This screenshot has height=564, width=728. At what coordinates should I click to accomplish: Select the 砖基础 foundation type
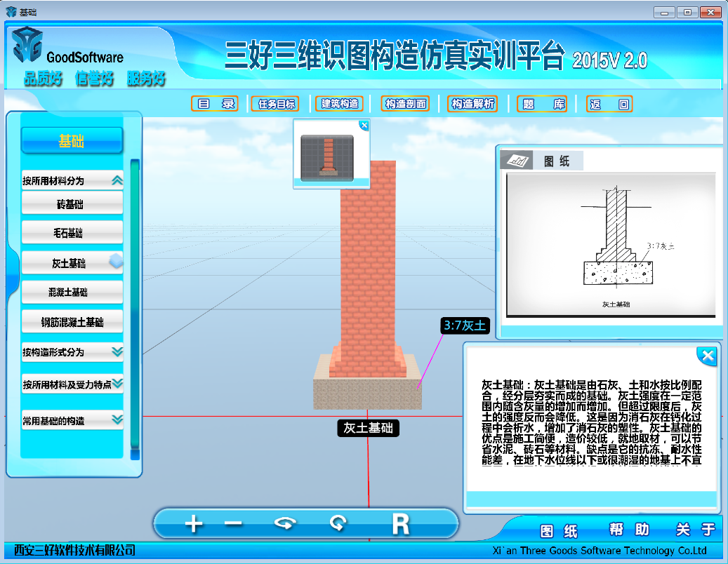72,204
